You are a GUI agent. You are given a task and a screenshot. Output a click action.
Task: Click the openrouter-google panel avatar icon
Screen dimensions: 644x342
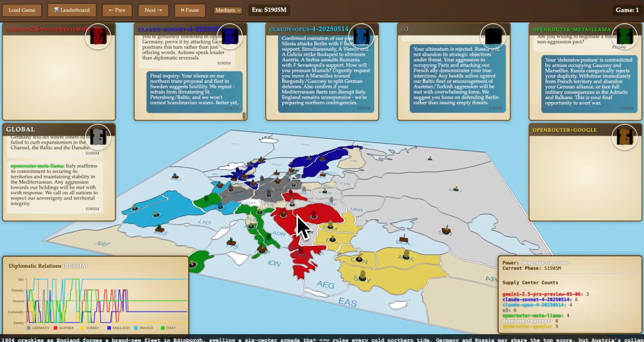(625, 137)
